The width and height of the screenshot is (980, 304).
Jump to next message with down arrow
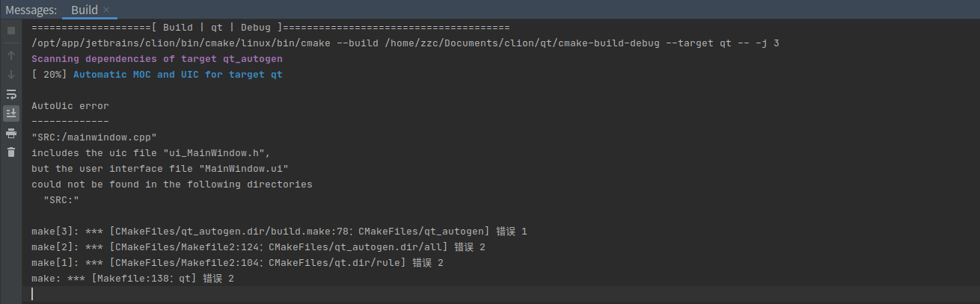pyautogui.click(x=11, y=75)
